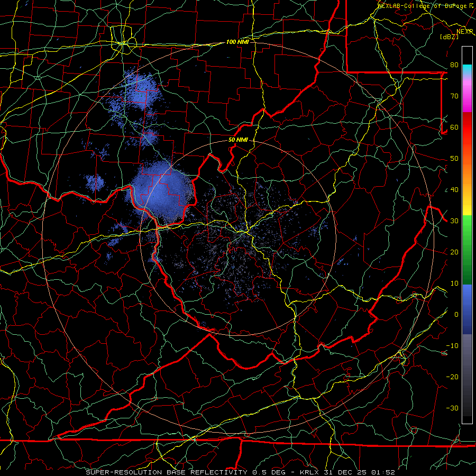
Task: Click the 70 value on the dBZ scale
Action: click(454, 96)
